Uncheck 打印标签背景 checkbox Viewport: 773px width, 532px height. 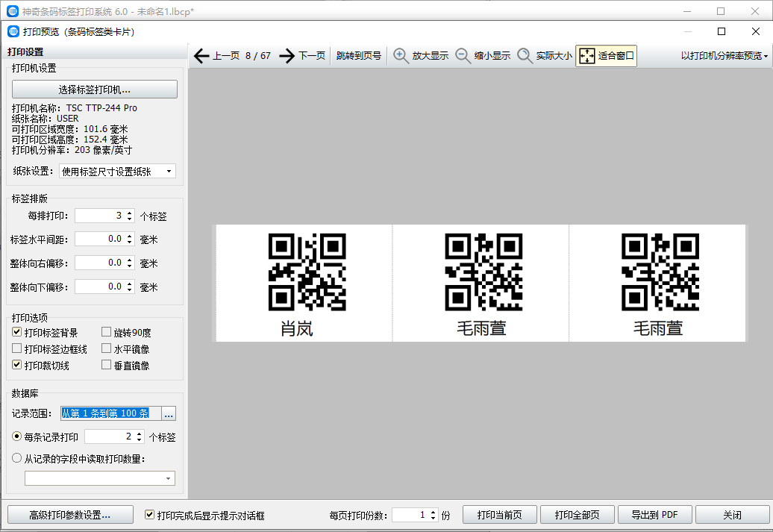[x=16, y=332]
